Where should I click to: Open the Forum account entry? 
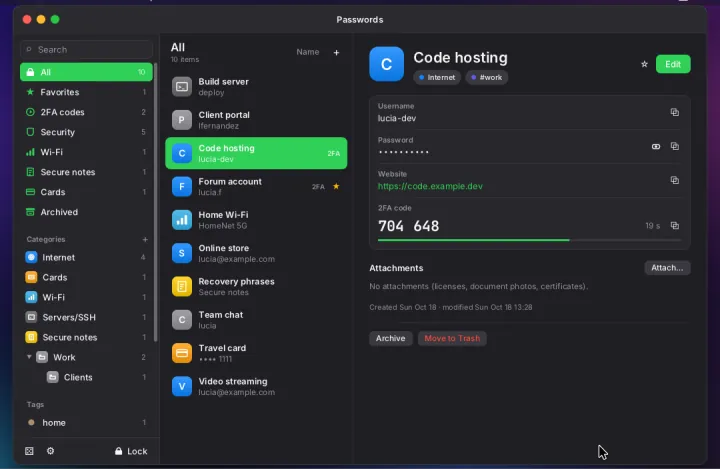pyautogui.click(x=256, y=186)
